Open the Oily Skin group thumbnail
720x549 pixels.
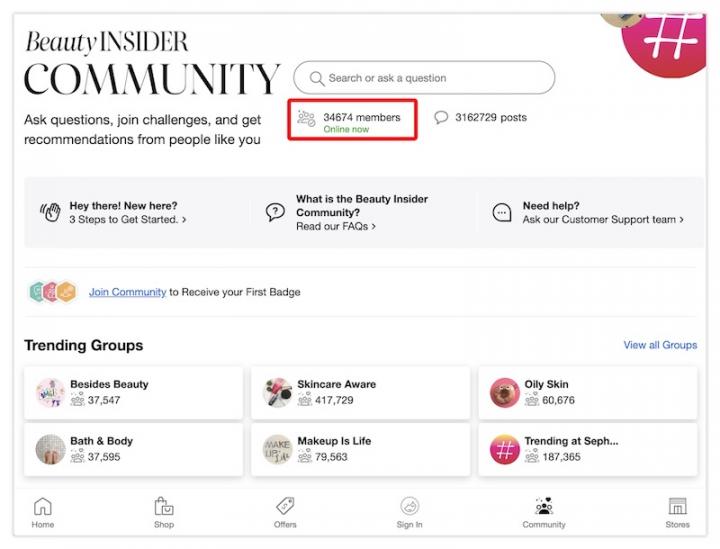pos(505,392)
